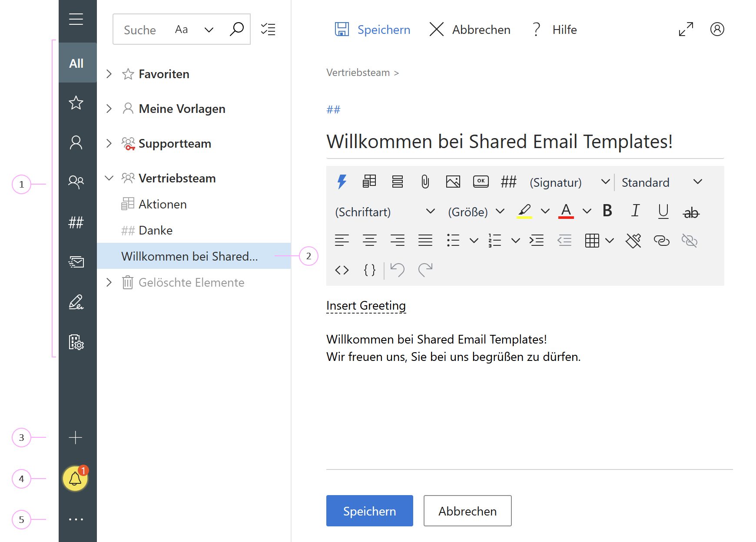
Task: Expand the Favoriten folder
Action: click(x=109, y=74)
